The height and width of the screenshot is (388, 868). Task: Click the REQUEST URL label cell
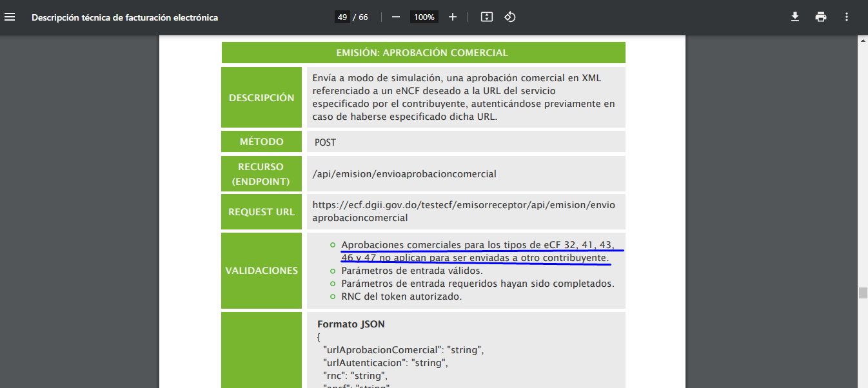[x=262, y=212]
